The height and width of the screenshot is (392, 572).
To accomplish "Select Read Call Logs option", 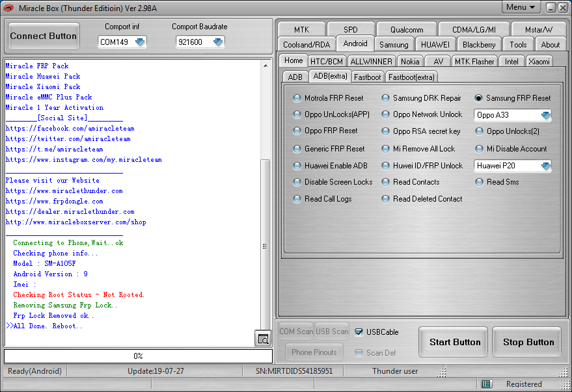I will click(297, 199).
